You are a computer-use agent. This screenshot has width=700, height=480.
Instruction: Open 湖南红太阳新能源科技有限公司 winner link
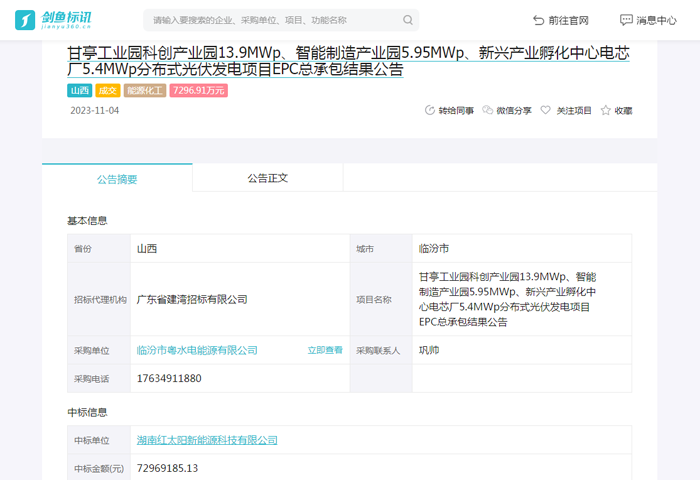(x=207, y=440)
